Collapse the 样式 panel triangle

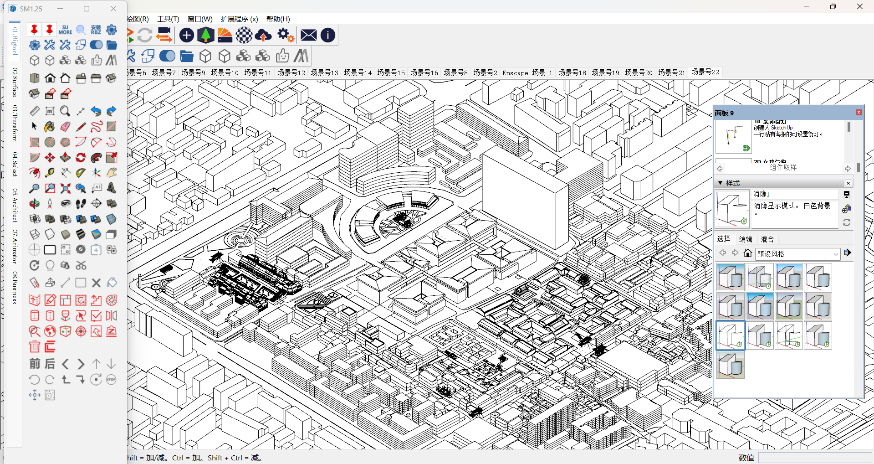[720, 182]
